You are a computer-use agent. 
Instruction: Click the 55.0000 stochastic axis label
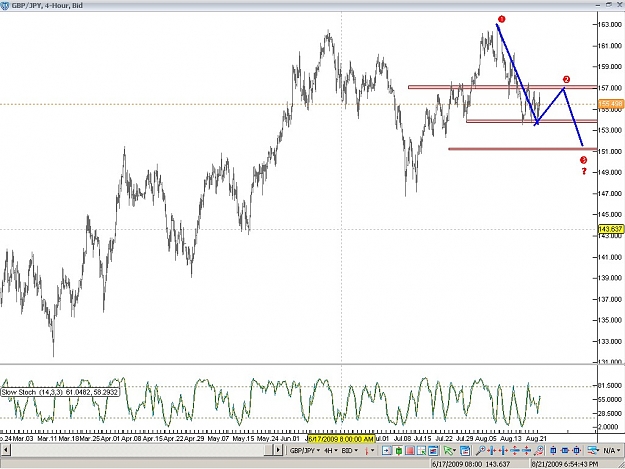click(x=609, y=399)
